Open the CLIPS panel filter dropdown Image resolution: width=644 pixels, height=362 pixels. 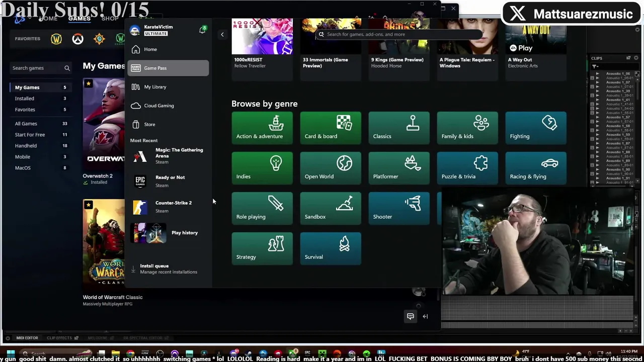[595, 66]
